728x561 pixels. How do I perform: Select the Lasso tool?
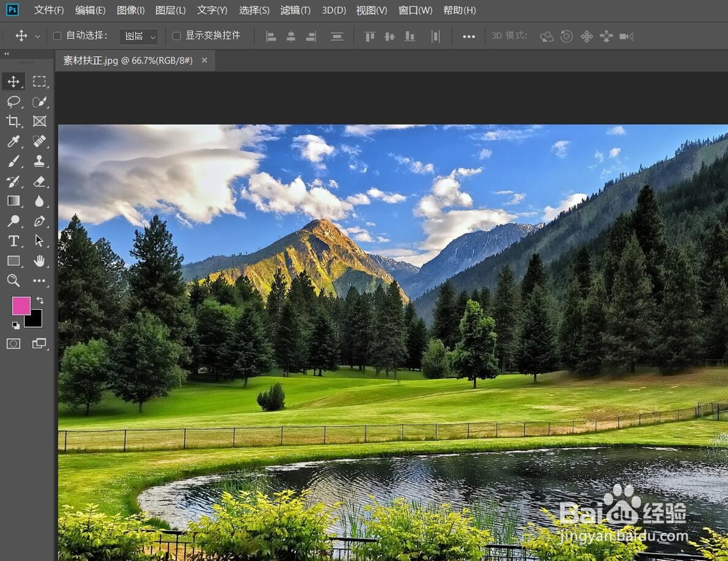[13, 101]
